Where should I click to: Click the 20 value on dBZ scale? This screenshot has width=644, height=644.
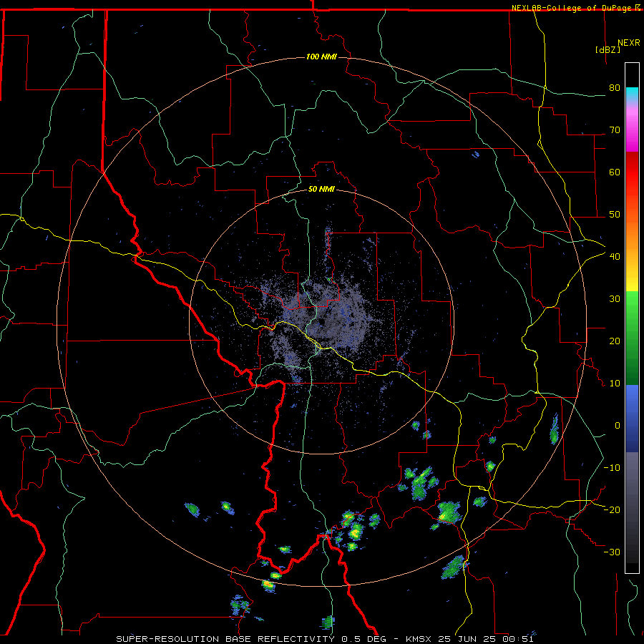pyautogui.click(x=615, y=341)
